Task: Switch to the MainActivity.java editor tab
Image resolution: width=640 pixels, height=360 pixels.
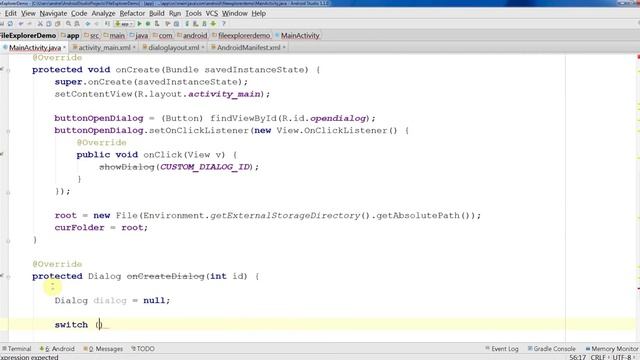Action: click(x=35, y=48)
